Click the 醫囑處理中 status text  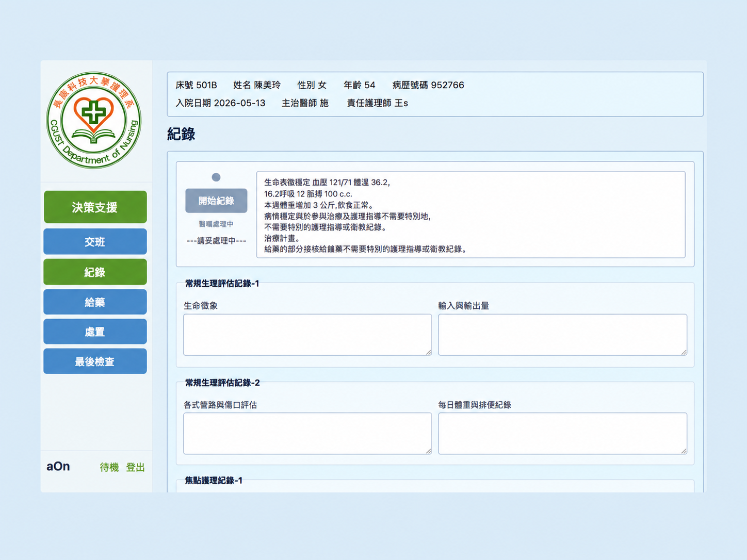pos(216,224)
